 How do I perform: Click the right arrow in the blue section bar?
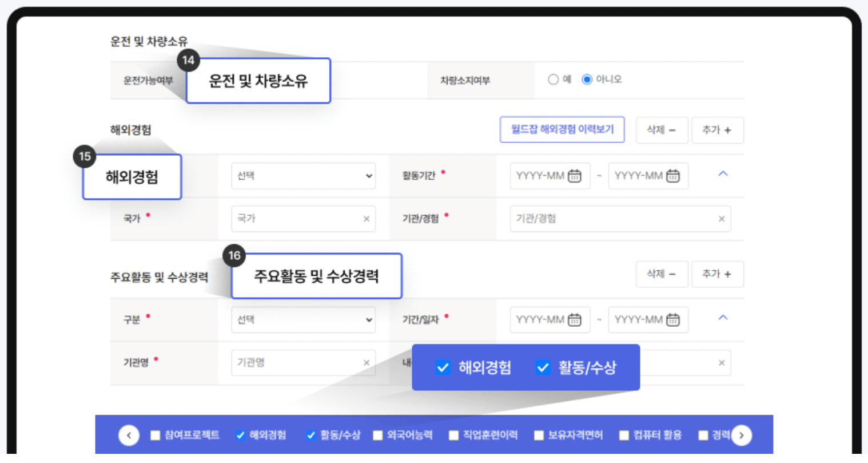[741, 435]
